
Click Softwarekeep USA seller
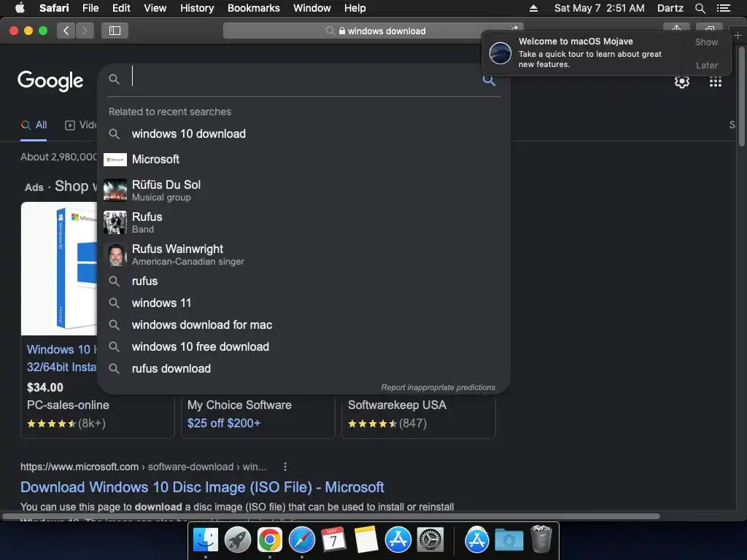(x=397, y=405)
